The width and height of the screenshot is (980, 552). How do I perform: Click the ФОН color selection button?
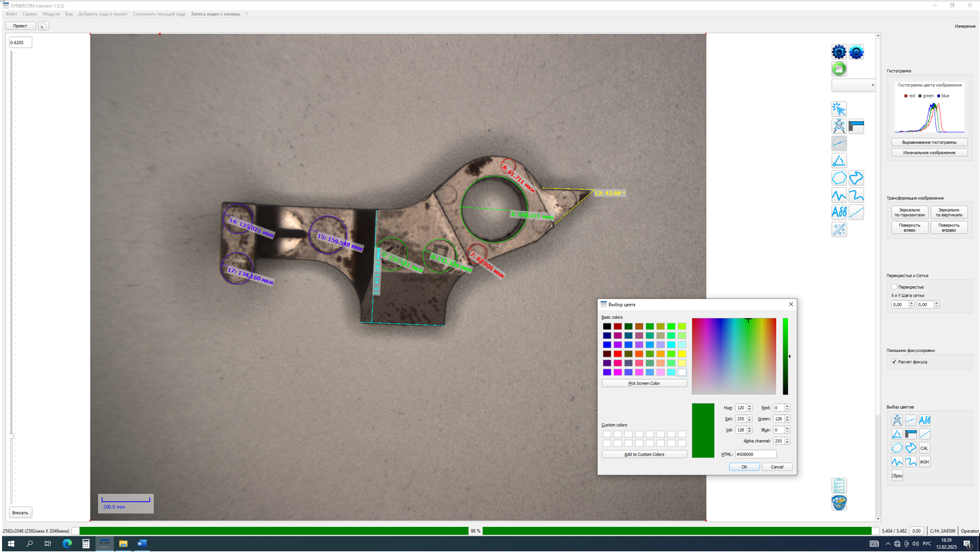924,462
